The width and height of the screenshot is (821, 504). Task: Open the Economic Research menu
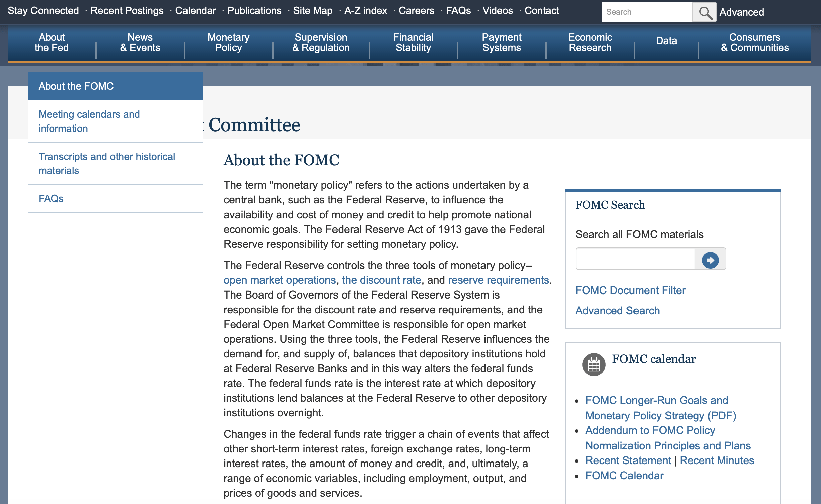point(590,43)
